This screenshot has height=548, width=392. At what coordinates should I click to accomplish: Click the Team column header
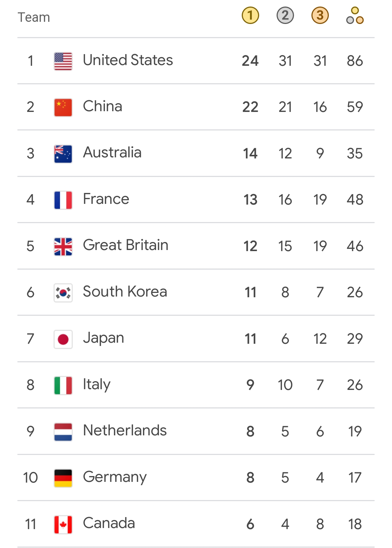34,17
